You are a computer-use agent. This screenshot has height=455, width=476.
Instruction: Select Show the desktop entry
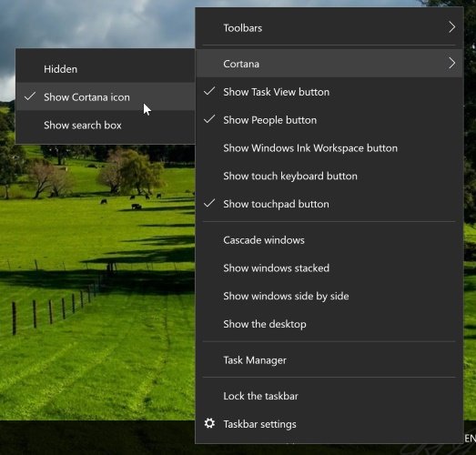point(329,324)
